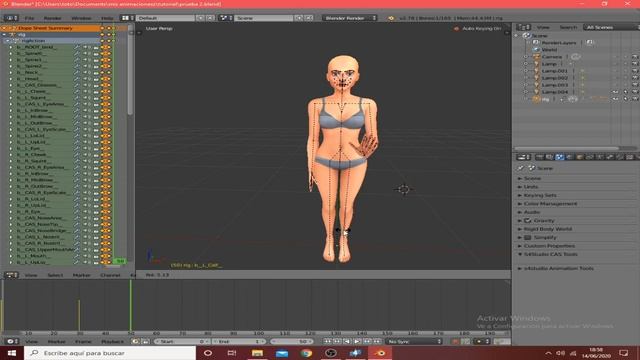Click the Play animation button
640x360 pixels.
pyautogui.click(x=357, y=342)
